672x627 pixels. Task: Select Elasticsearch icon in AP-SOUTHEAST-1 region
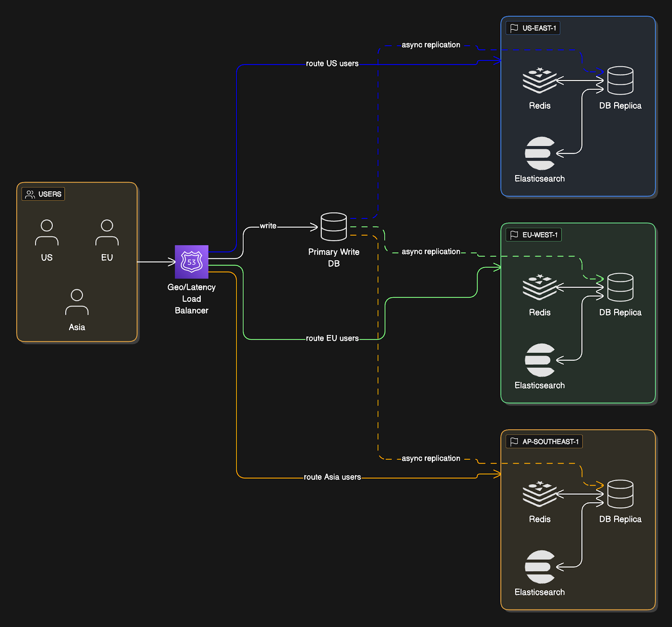click(540, 567)
